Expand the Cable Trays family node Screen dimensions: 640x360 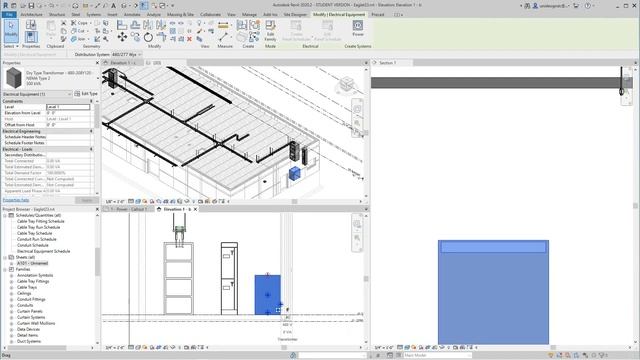click(11, 287)
